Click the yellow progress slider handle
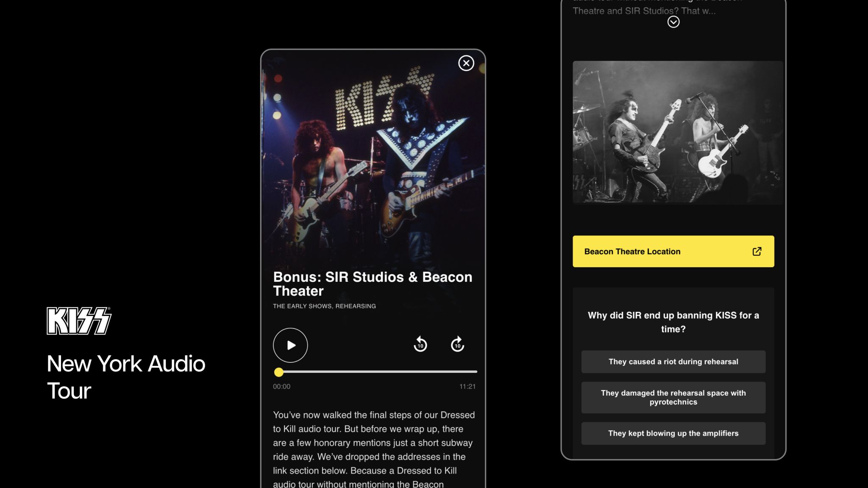Screen dimensions: 868x488 point(278,372)
